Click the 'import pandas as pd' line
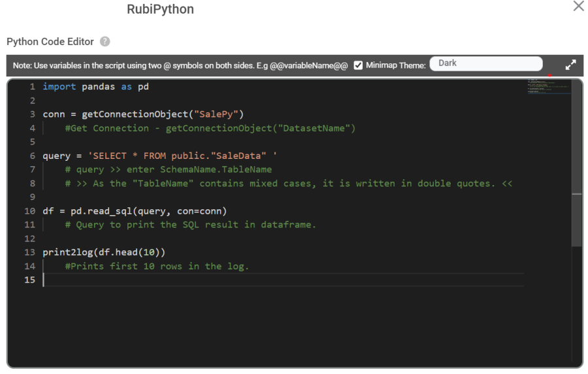This screenshot has height=374, width=588. (96, 87)
